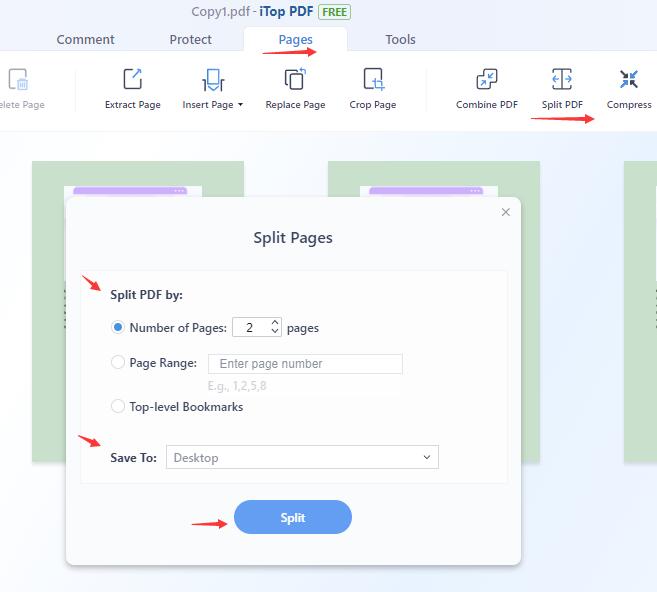Increase the number of pages stepper
657x592 pixels.
click(275, 322)
